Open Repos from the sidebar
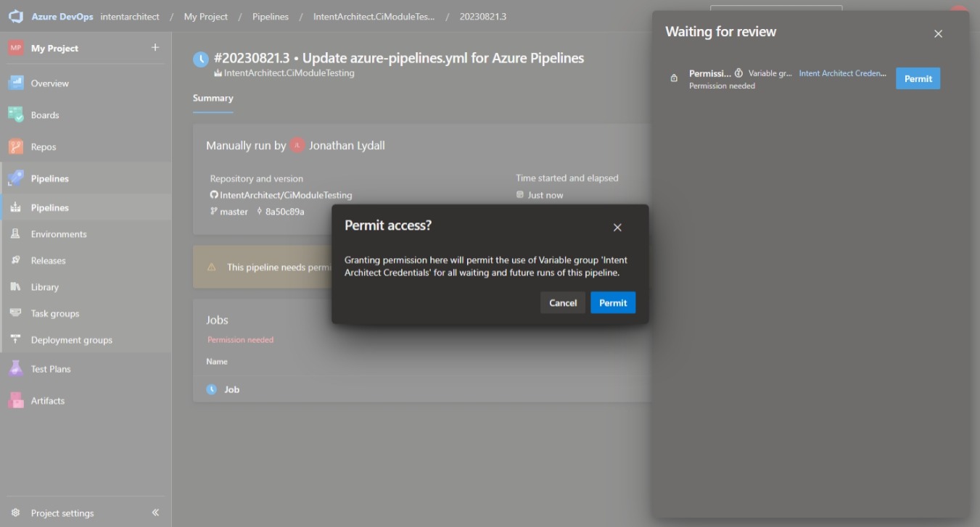 tap(43, 147)
